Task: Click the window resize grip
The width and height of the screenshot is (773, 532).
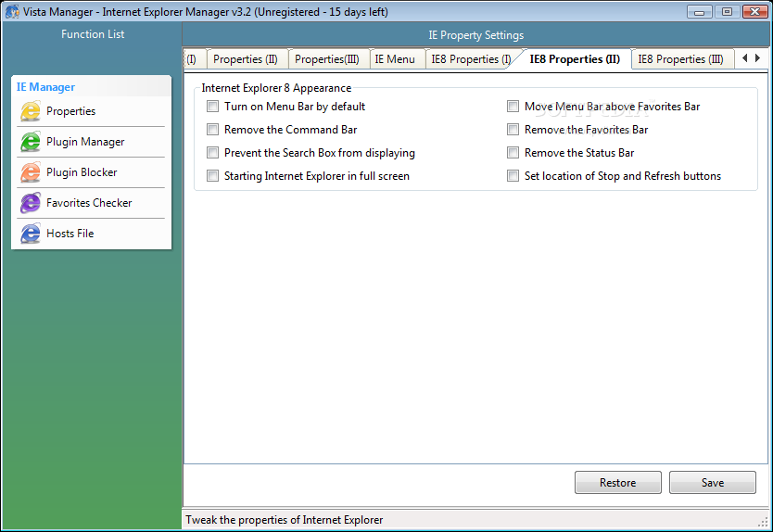Action: [x=764, y=522]
